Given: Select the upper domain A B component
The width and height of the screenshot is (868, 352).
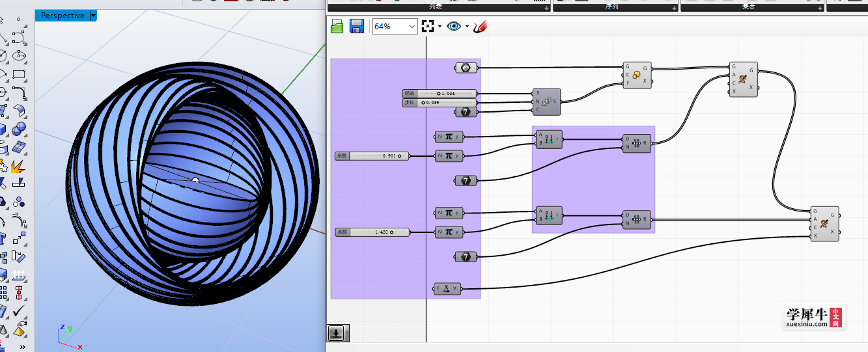Looking at the screenshot, I should pos(548,139).
